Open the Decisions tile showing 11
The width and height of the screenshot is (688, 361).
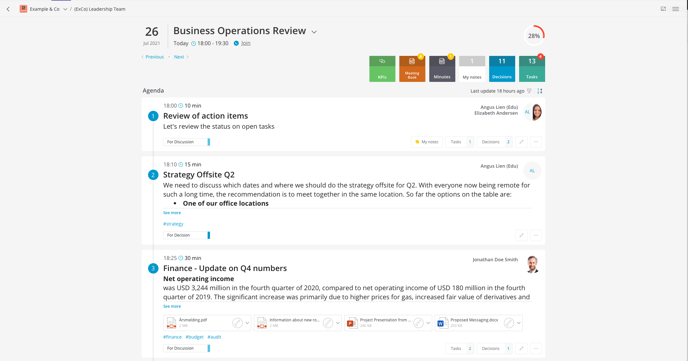(502, 68)
